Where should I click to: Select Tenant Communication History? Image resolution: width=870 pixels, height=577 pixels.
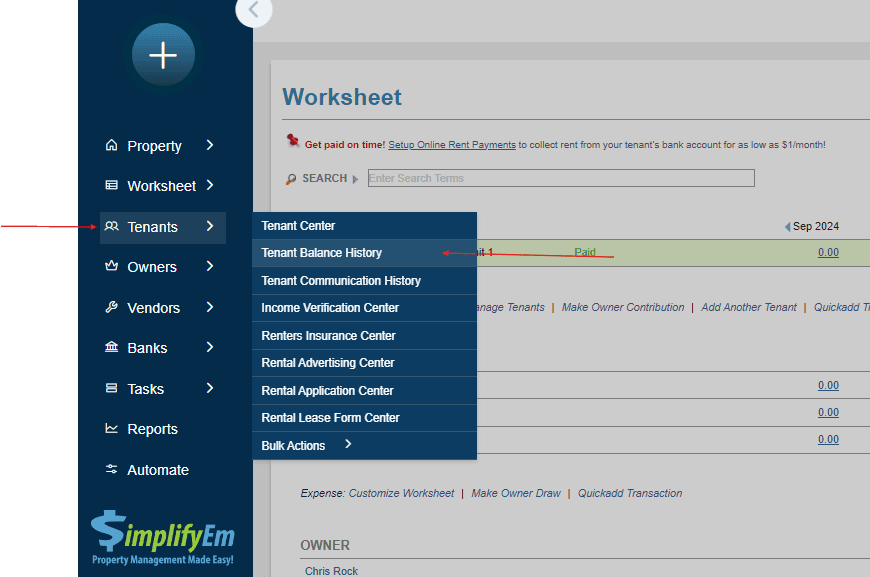coord(341,281)
